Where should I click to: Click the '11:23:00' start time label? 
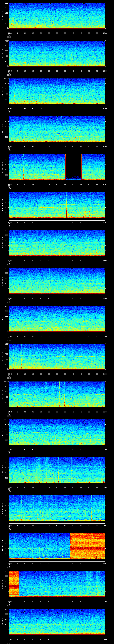click(x=9, y=374)
